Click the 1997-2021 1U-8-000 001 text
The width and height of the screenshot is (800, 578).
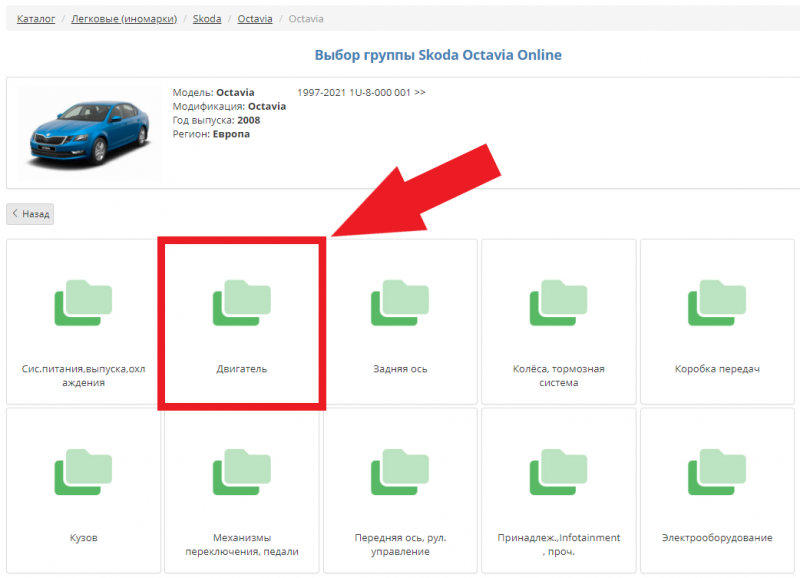pyautogui.click(x=361, y=93)
